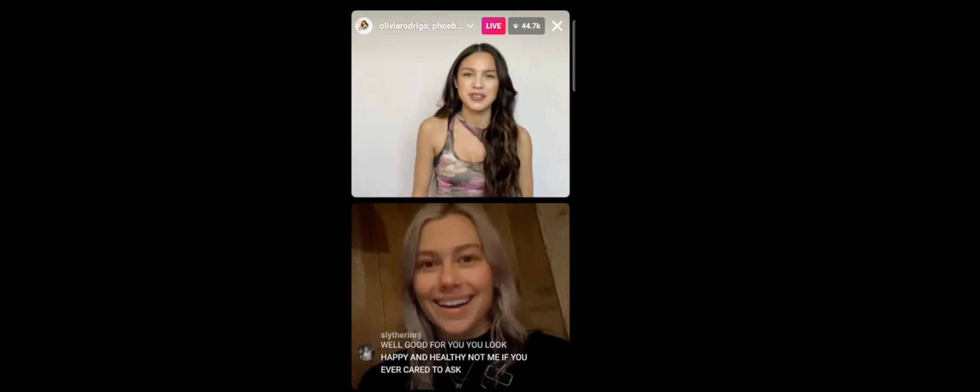
Task: Tap the bottom guest video feed
Action: (x=461, y=296)
